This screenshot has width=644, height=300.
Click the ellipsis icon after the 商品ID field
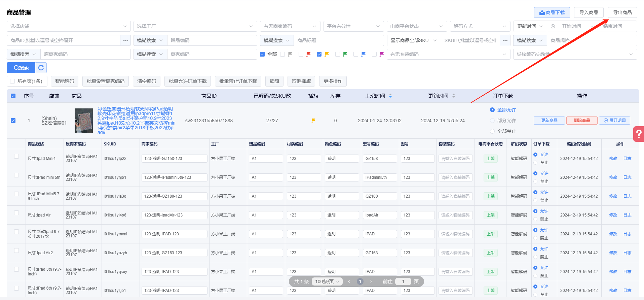click(x=125, y=40)
